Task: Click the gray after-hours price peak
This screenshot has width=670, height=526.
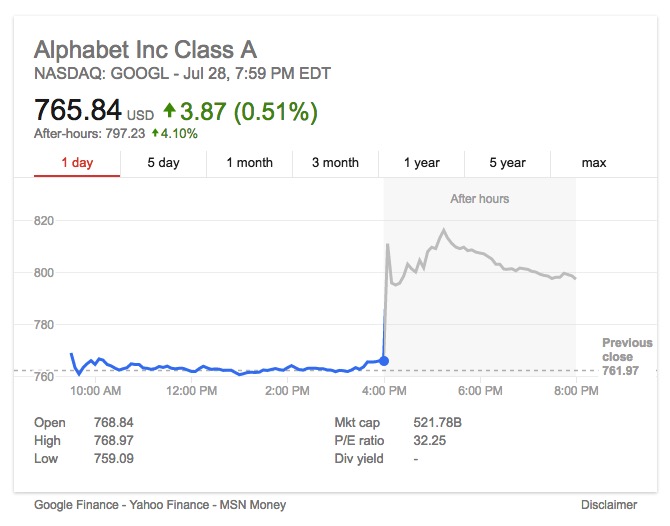Action: point(444,230)
